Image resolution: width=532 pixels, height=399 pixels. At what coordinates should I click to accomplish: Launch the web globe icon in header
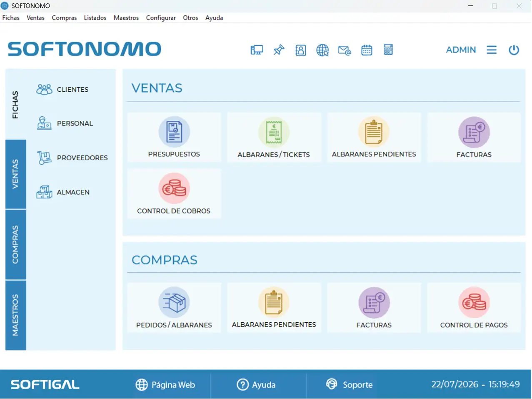pos(322,50)
